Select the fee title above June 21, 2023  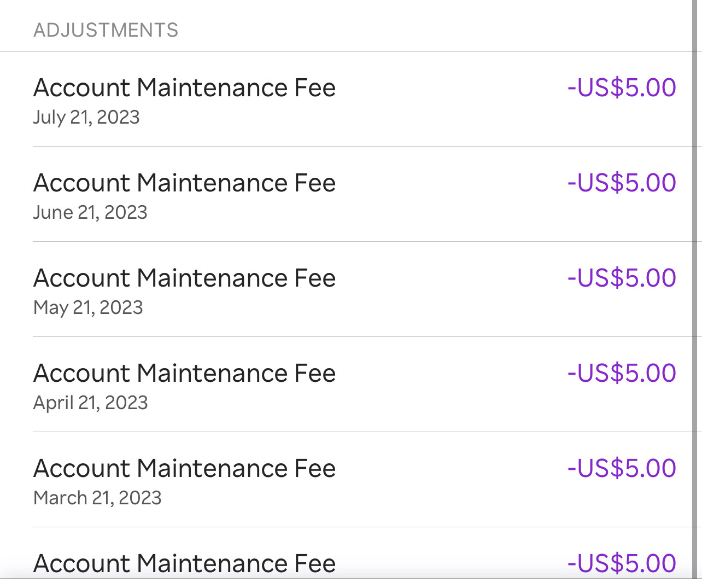click(x=184, y=183)
